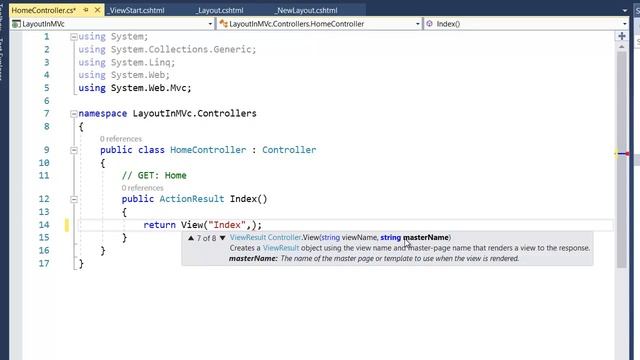Pin the HomeController.cs tab
The width and height of the screenshot is (640, 360).
coord(86,10)
